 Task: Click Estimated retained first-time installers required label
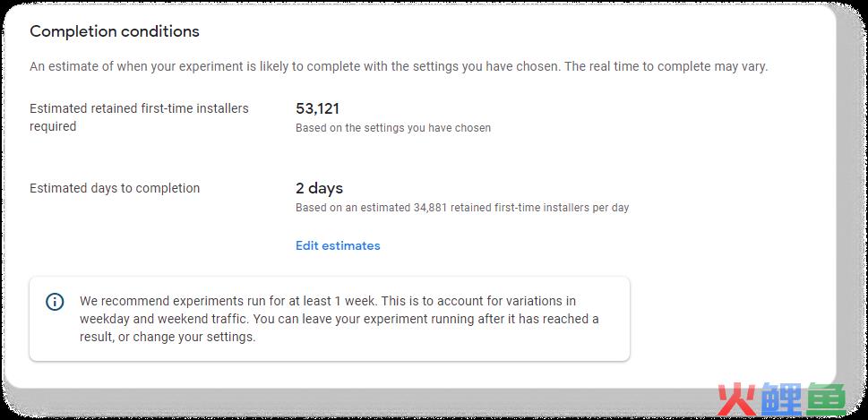[x=139, y=117]
